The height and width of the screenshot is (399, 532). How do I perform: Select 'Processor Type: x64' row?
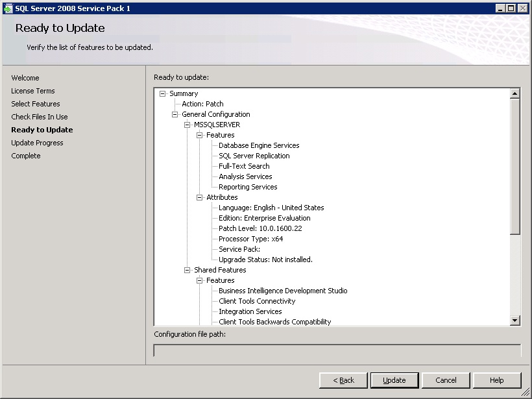pos(250,239)
